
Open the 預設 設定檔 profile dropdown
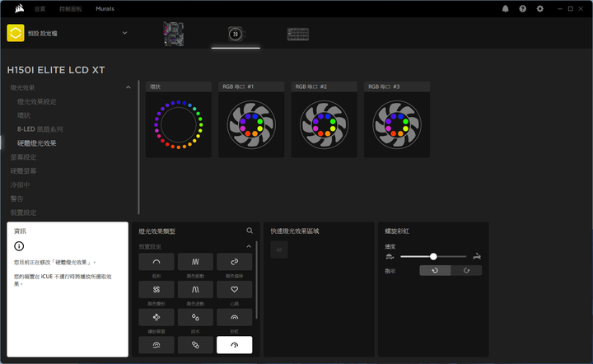point(125,33)
